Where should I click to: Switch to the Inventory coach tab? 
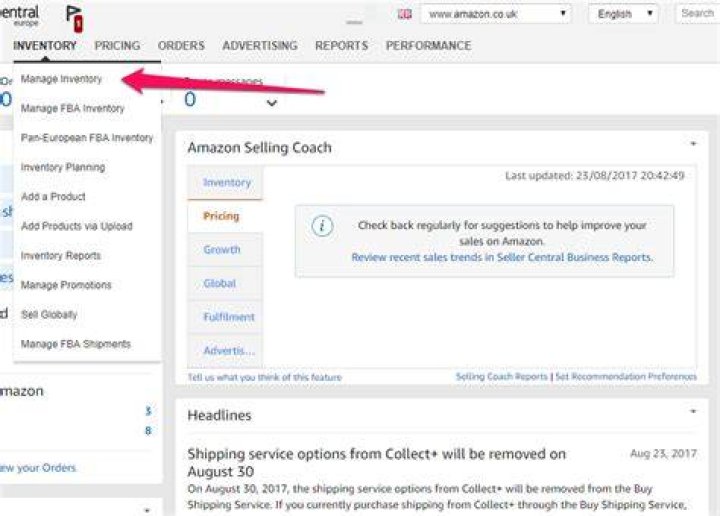(225, 183)
